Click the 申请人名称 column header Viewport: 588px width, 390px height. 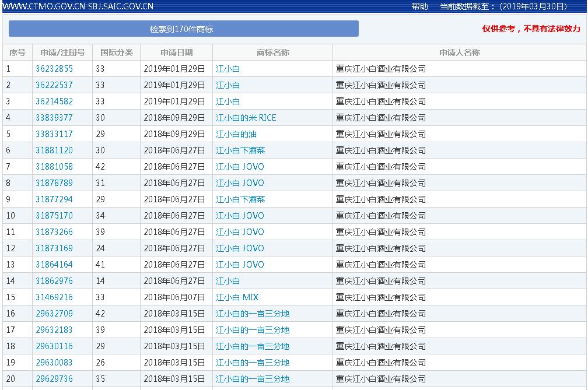pyautogui.click(x=460, y=52)
